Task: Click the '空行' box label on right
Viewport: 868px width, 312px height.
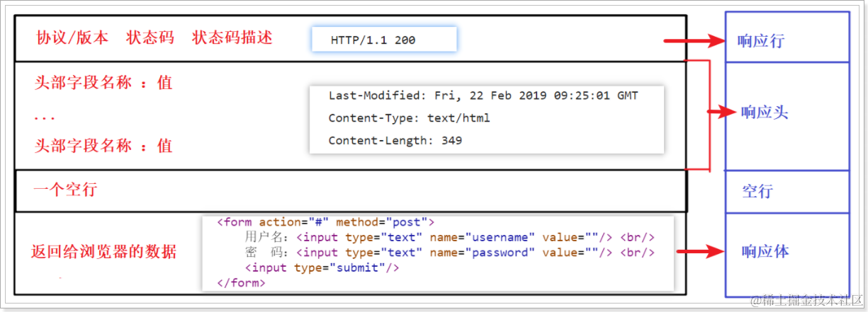Action: [757, 192]
